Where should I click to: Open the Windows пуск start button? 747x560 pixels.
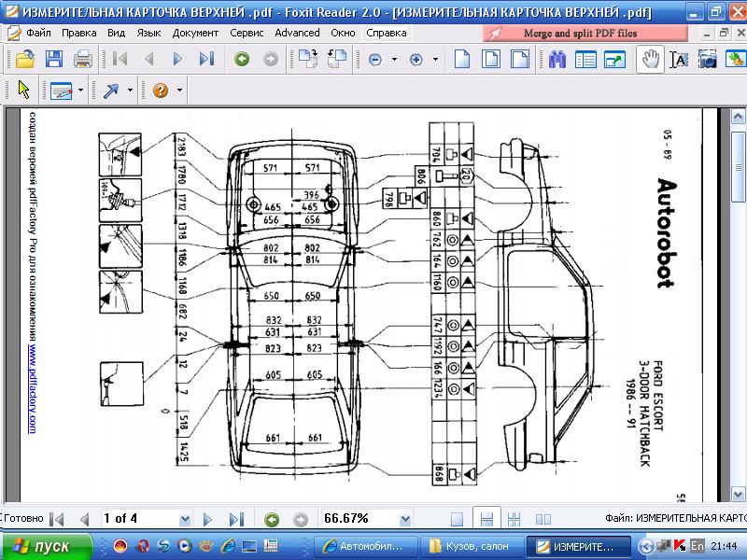pos(47,546)
